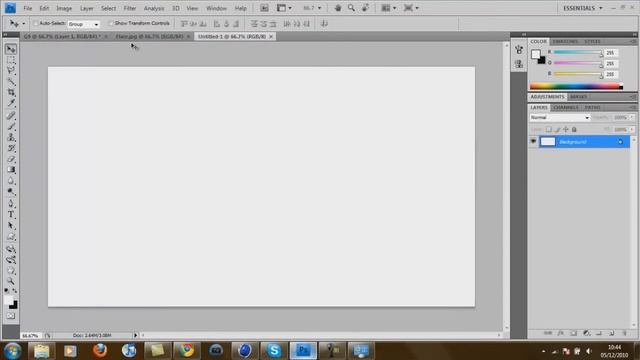
Task: Open the File menu
Action: pos(28,8)
